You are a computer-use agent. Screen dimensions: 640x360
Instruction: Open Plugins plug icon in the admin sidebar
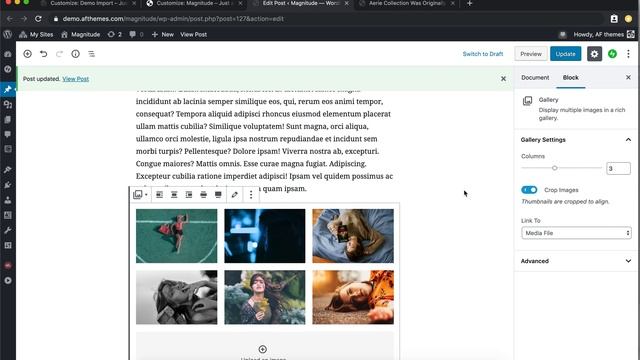8,185
